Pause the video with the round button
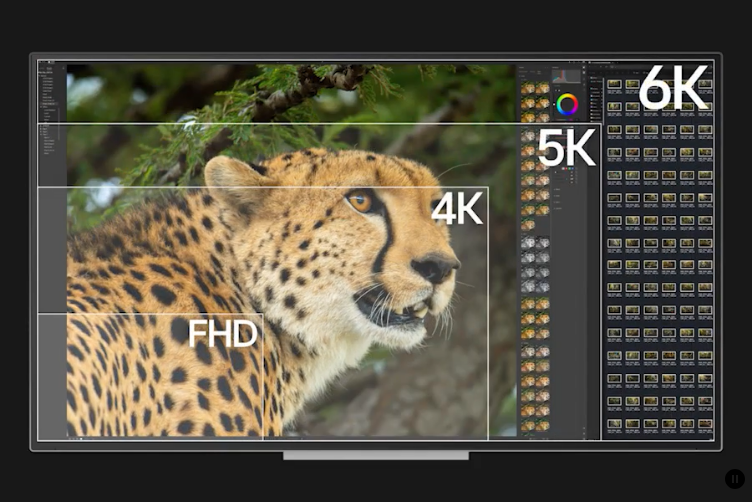The height and width of the screenshot is (502, 752). 734,479
